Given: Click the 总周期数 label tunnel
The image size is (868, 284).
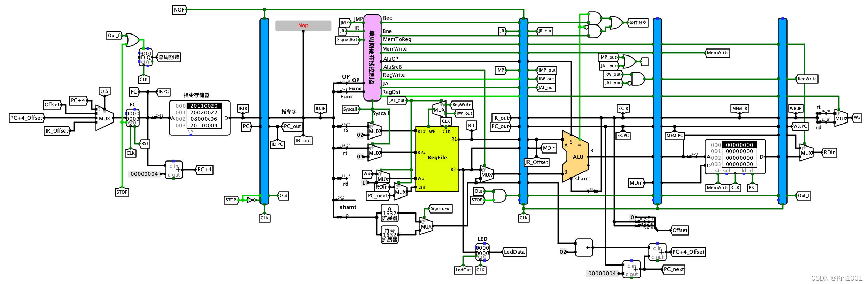Looking at the screenshot, I should 169,57.
